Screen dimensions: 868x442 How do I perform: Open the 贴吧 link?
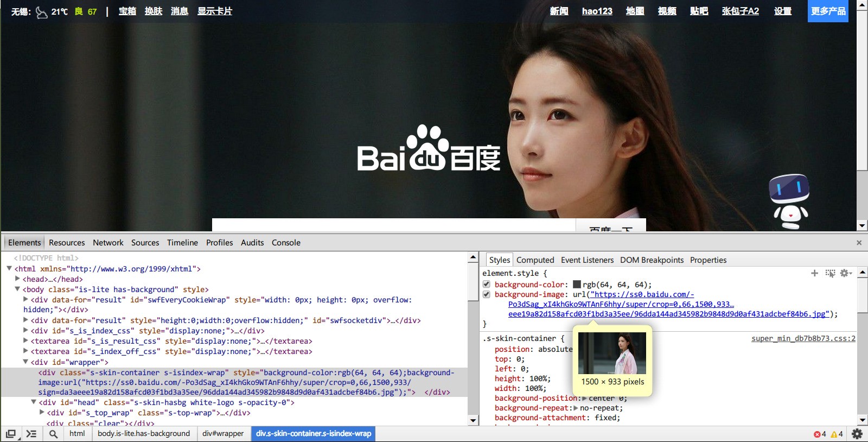tap(699, 11)
